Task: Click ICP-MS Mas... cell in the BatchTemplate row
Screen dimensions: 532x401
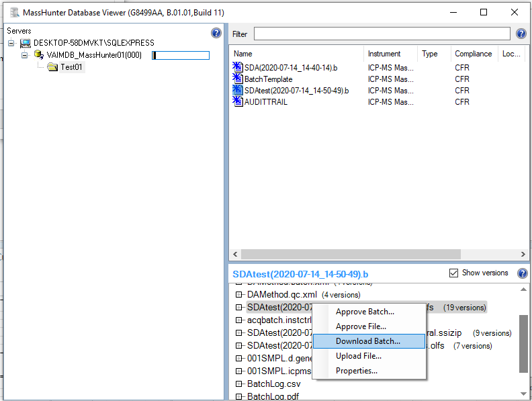Action: (390, 79)
